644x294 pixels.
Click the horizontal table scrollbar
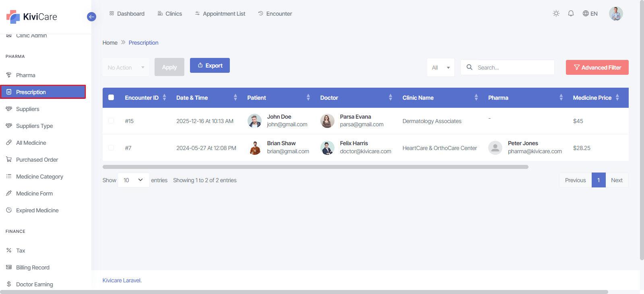[315, 167]
